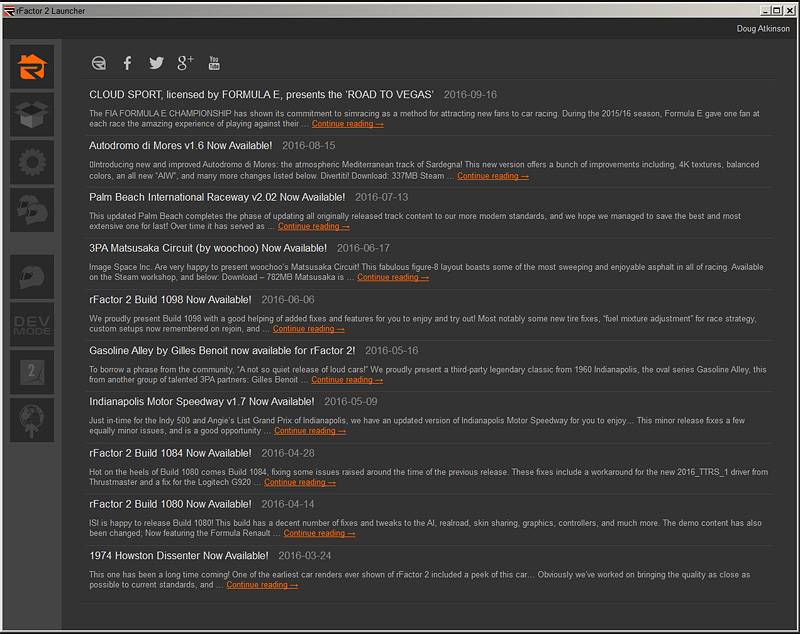
Task: Select headline 'rFactor 2 Build 1084 Now Available!'
Action: (170, 453)
